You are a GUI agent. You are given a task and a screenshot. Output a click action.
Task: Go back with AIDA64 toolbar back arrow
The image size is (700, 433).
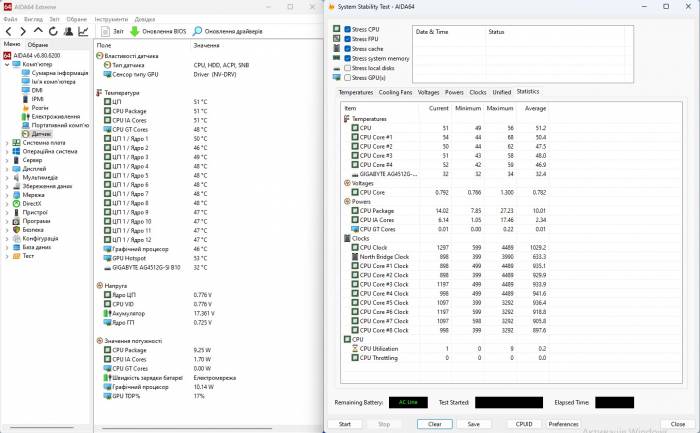click(8, 31)
